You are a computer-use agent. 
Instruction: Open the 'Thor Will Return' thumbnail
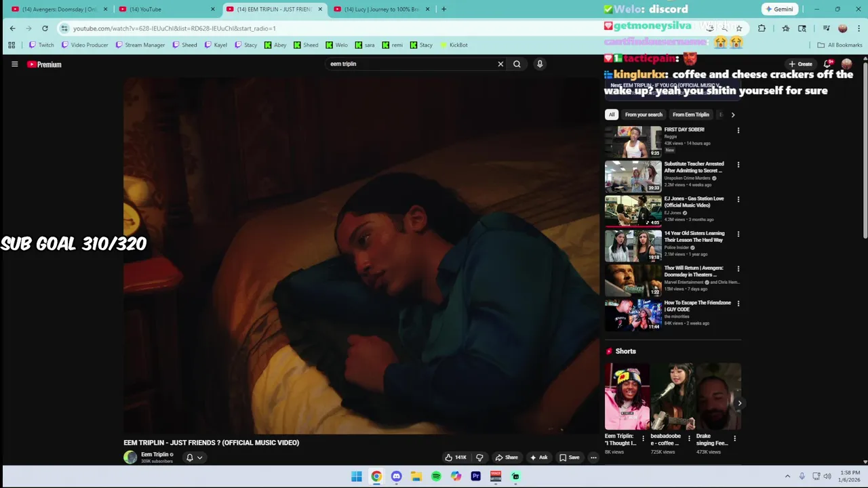633,281
